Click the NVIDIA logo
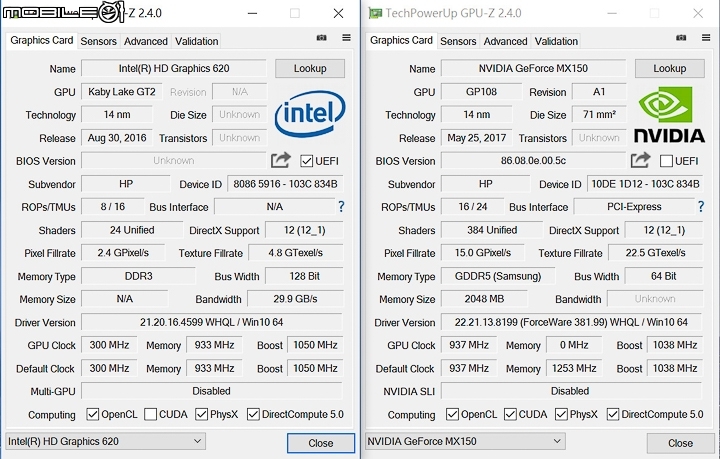The height and width of the screenshot is (459, 720). (x=669, y=115)
